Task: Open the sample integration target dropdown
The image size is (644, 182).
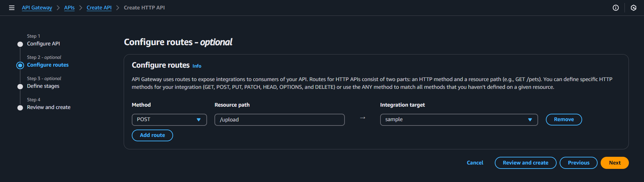Action: click(x=459, y=120)
